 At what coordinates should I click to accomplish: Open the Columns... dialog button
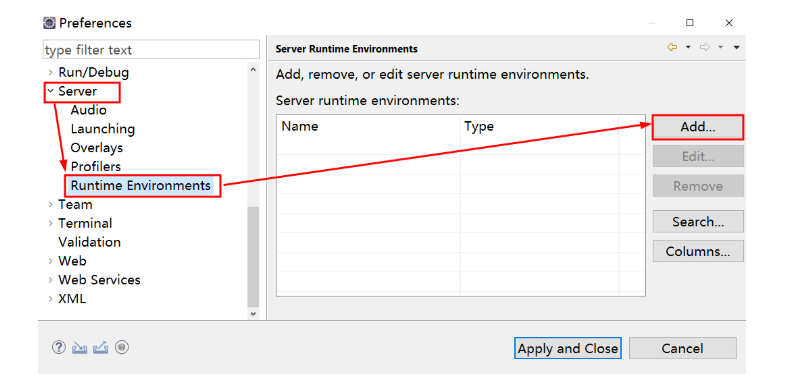(x=698, y=251)
